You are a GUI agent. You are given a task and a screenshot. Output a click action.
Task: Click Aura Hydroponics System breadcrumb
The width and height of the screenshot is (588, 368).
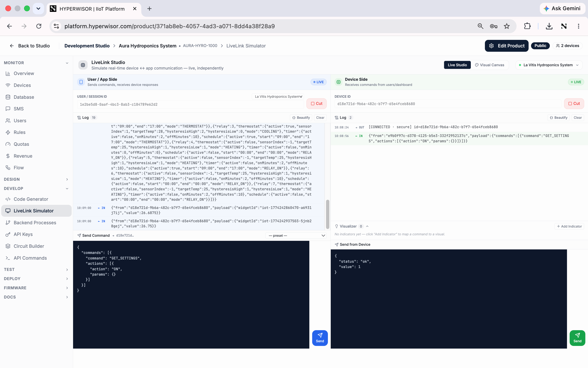[x=147, y=46]
